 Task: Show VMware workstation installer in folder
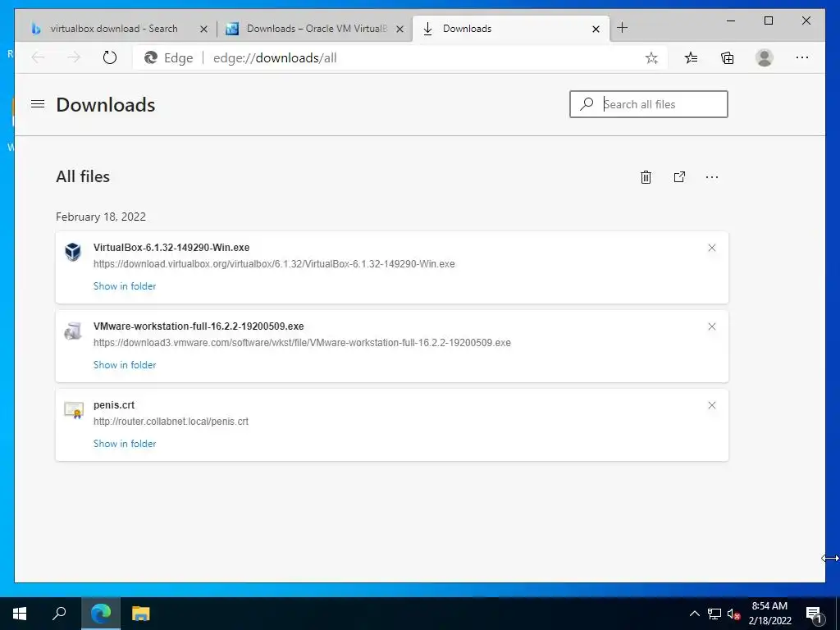[x=125, y=365]
